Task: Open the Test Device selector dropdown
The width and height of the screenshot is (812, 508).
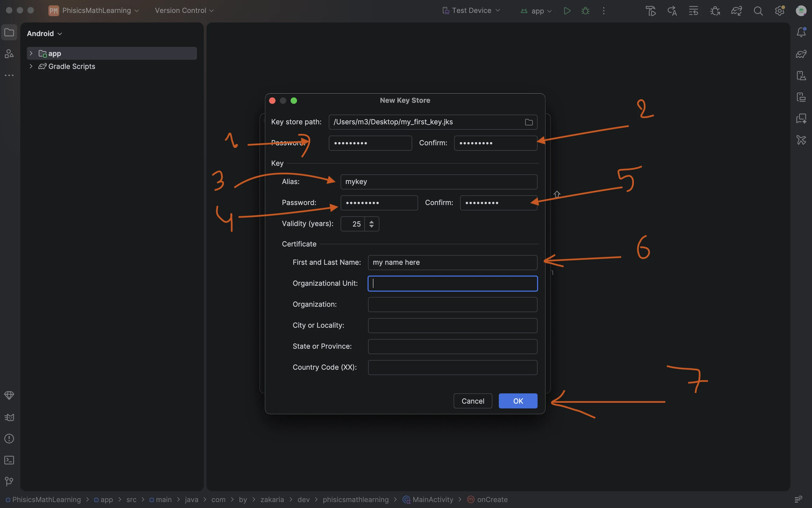Action: [471, 11]
